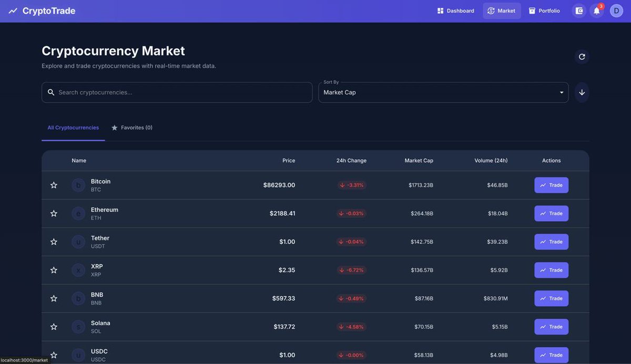Open Portfolio in navigation
This screenshot has height=364, width=631.
pyautogui.click(x=544, y=11)
